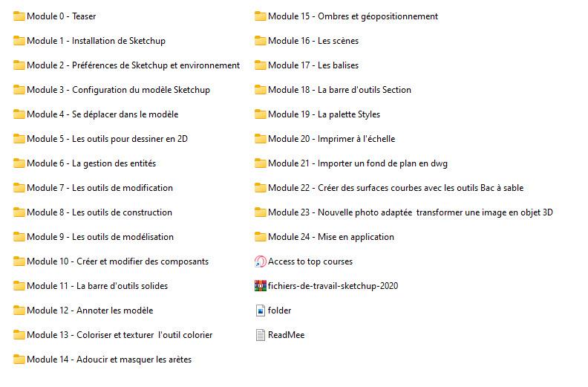Click the label 'Module 1 - Installation de Sketchup'
The image size is (588, 387).
pos(96,41)
